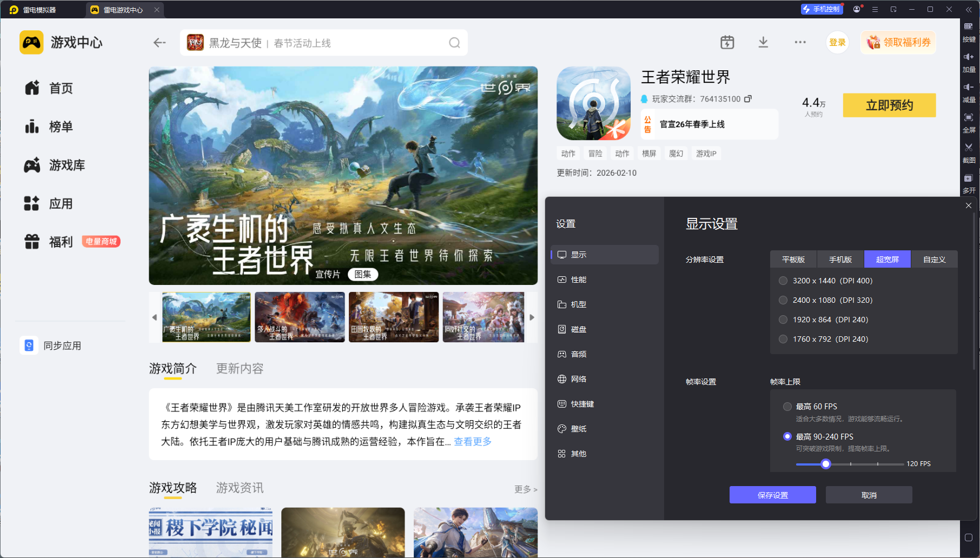980x558 pixels.
Task: Close the 雷电游戏中心 tab
Action: click(157, 10)
